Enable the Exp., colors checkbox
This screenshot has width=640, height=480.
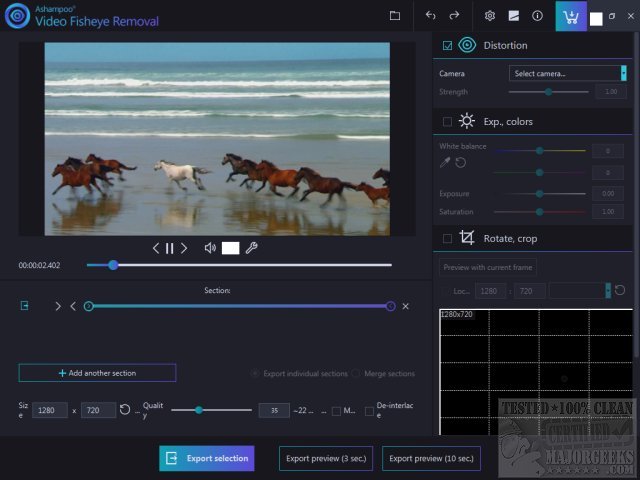447,121
